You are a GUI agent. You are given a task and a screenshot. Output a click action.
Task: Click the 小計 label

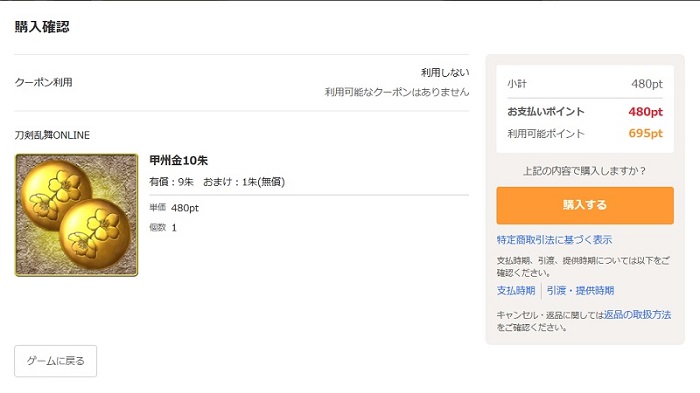(x=517, y=84)
